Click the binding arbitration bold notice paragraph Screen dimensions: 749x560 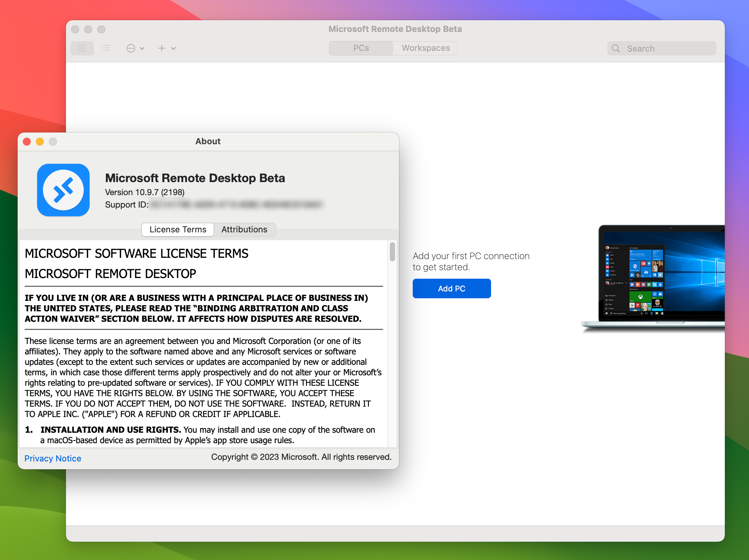pyautogui.click(x=197, y=308)
